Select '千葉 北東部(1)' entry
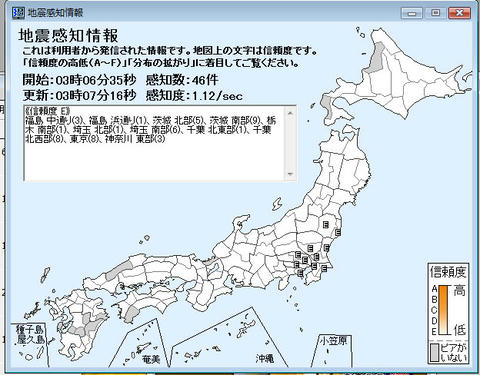The height and width of the screenshot is (375, 480). (216, 130)
